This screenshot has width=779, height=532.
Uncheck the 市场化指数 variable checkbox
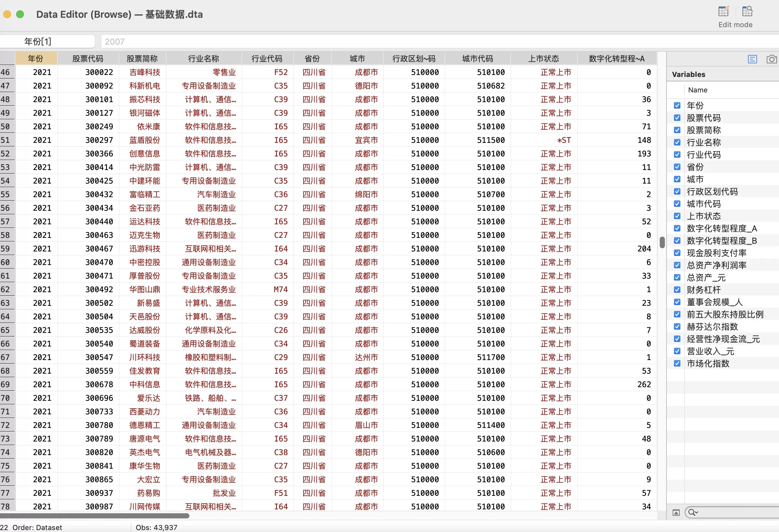click(x=677, y=363)
